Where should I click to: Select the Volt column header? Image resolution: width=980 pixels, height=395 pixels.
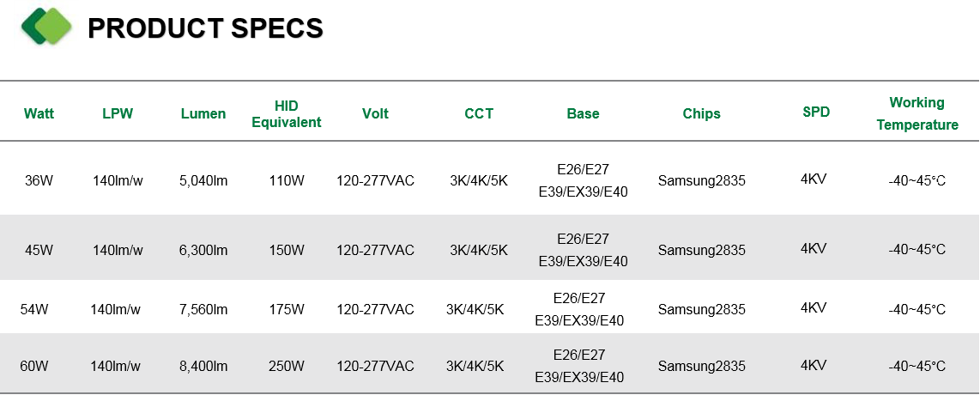[375, 113]
